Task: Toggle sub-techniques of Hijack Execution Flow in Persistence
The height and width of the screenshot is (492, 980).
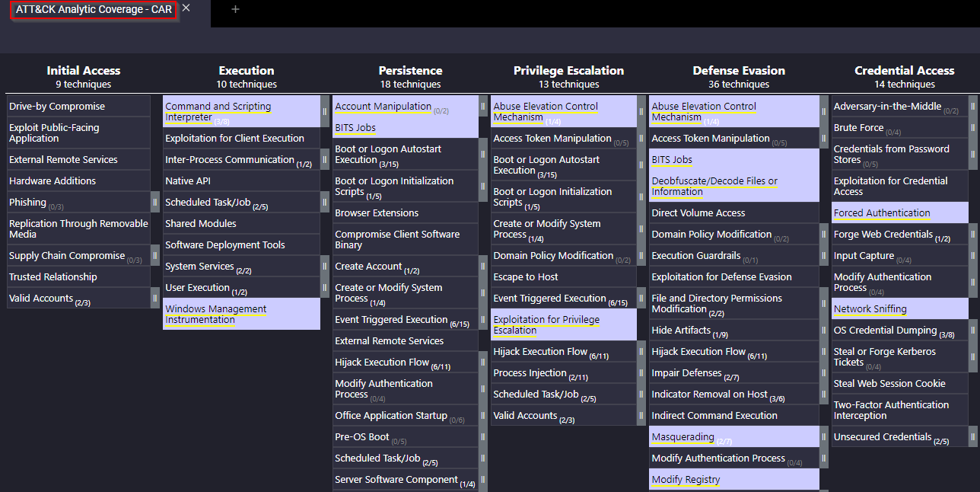Action: 483,362
